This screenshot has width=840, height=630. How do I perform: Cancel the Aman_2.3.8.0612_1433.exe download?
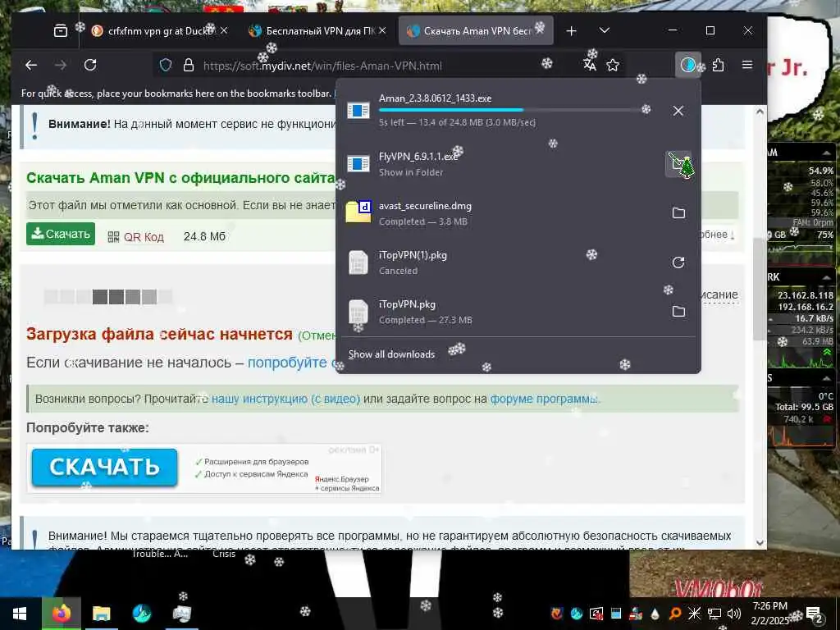(x=678, y=111)
